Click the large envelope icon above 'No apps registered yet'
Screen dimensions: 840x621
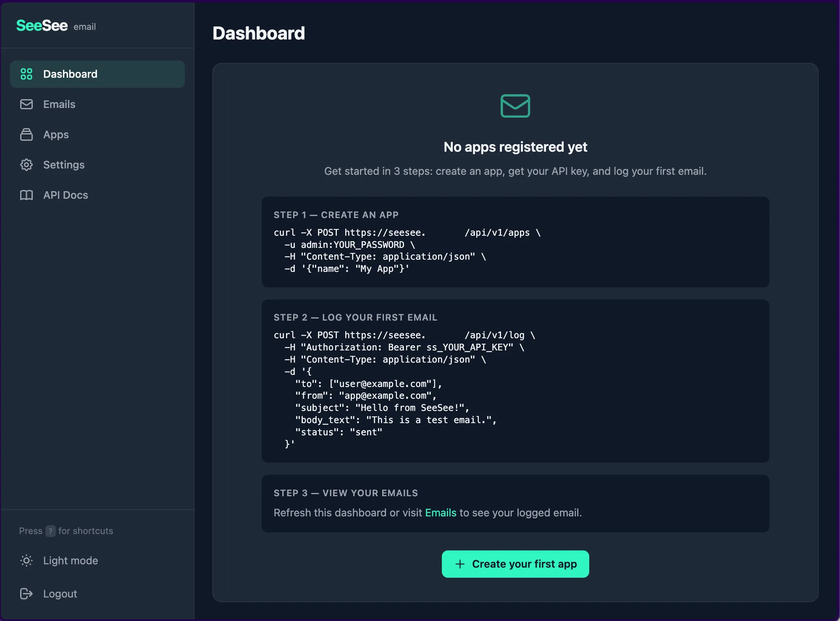(515, 106)
